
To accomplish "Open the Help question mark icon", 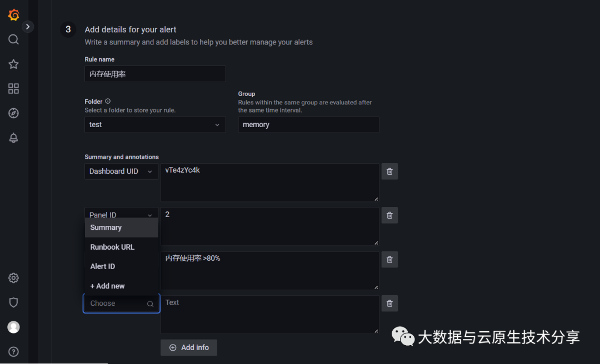I will 14,351.
